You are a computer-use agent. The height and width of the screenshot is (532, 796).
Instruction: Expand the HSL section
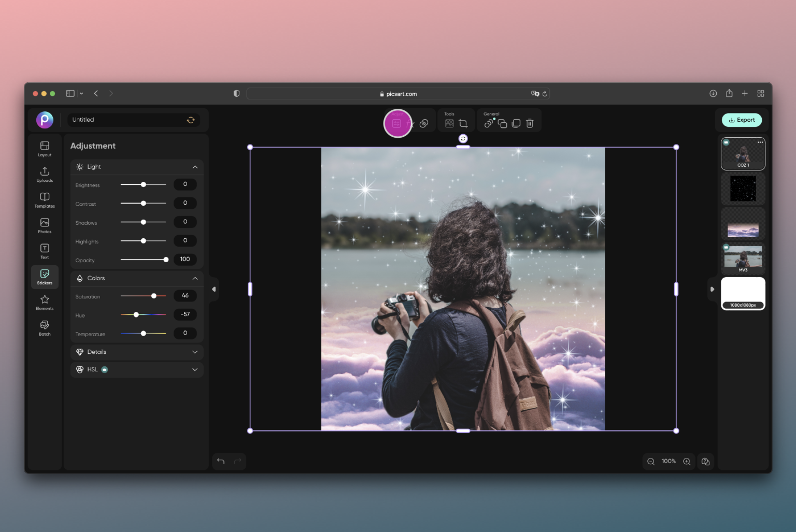point(195,369)
